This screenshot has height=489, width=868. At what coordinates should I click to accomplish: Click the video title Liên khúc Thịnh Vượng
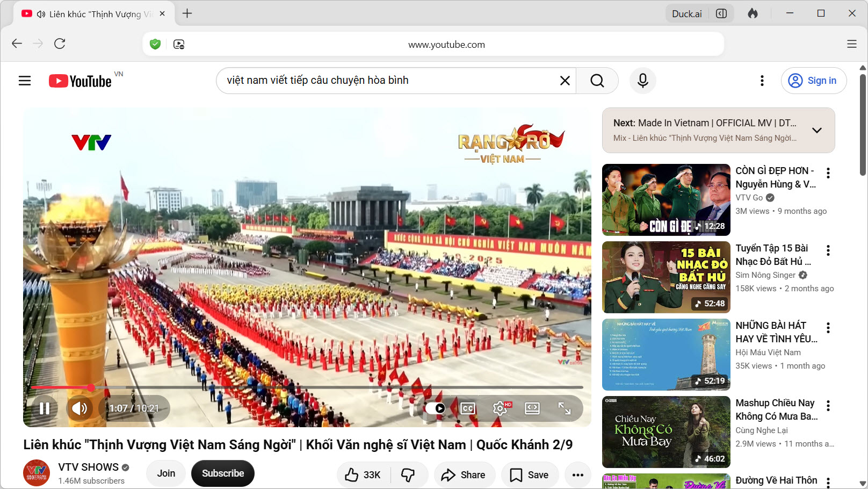[x=298, y=444]
